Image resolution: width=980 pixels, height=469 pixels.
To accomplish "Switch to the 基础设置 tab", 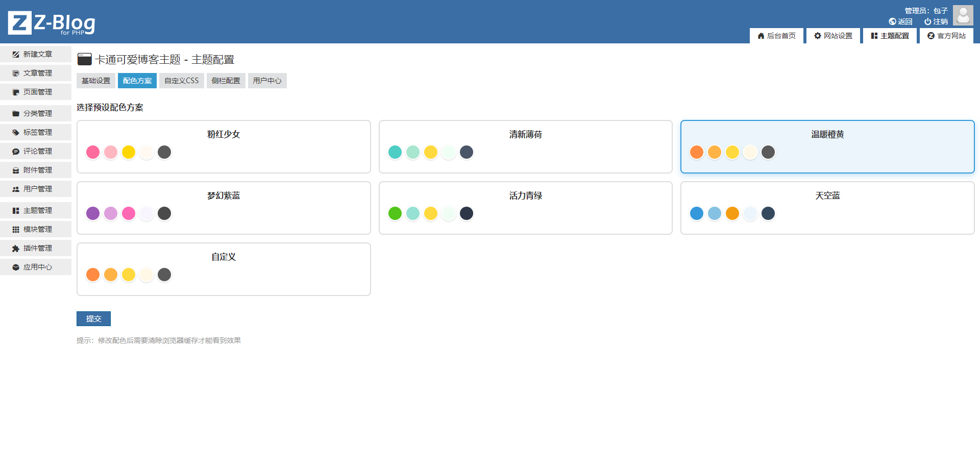I will coord(96,81).
